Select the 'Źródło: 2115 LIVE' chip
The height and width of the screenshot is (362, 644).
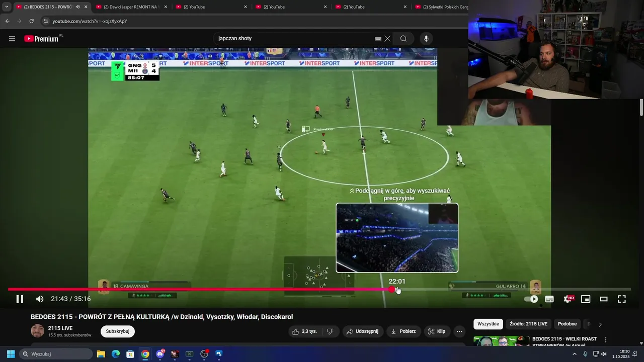tap(528, 324)
